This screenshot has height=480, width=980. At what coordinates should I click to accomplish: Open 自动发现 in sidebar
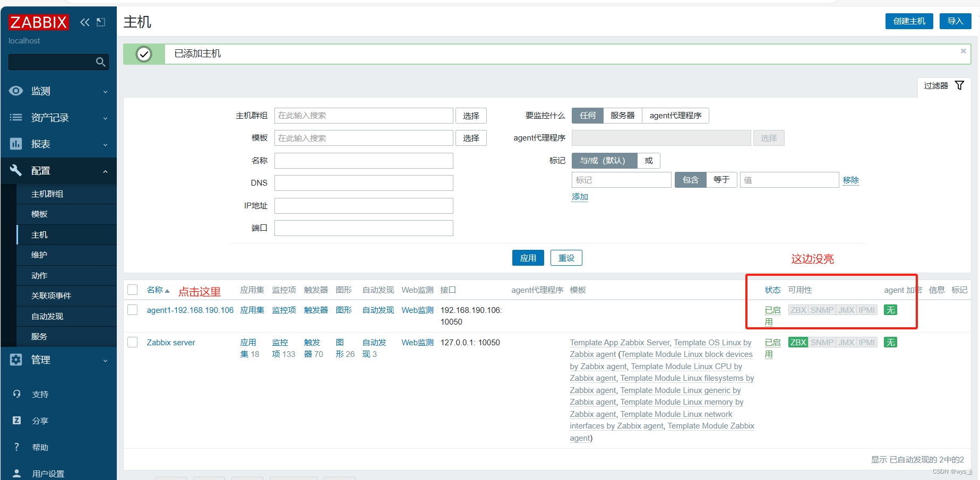click(x=67, y=317)
